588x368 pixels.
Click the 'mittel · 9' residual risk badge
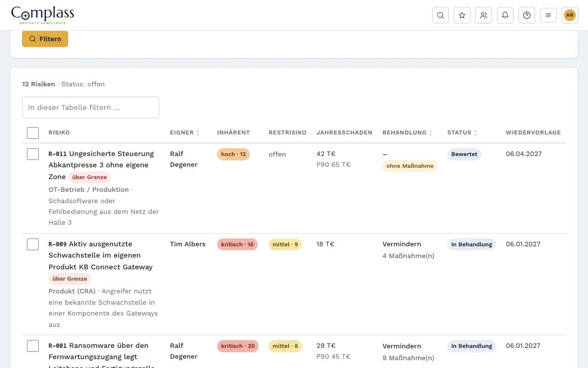[x=285, y=244]
